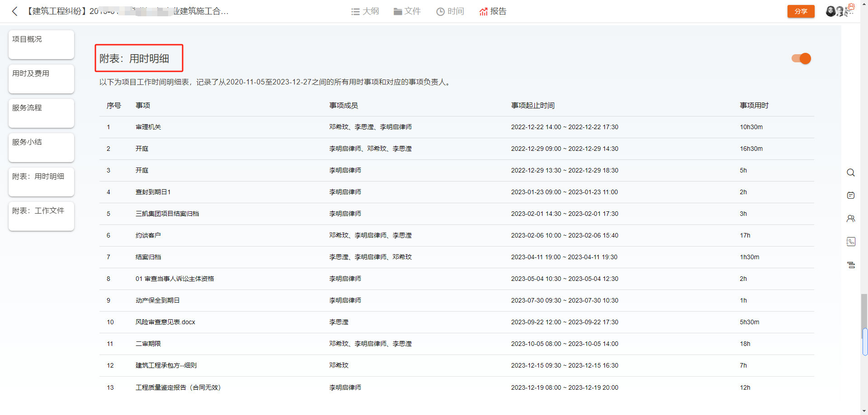Select 工程质量鉴定报告（合同无效） item

[179, 387]
